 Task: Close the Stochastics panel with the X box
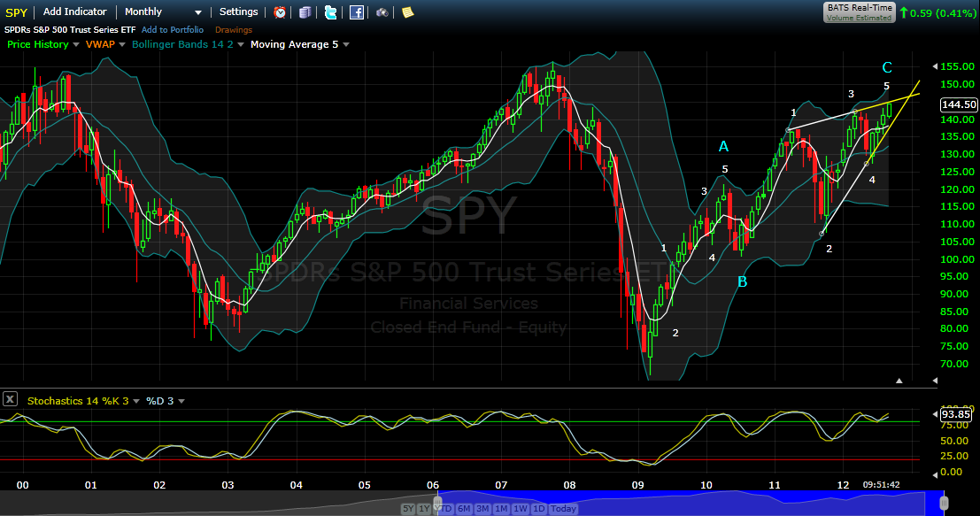(10, 399)
